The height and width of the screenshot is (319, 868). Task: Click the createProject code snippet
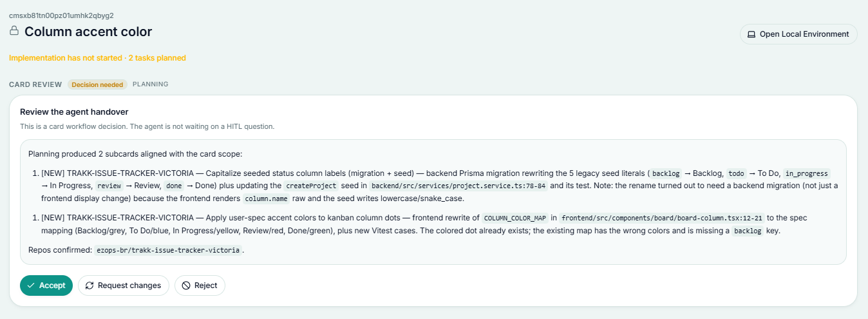click(x=310, y=186)
